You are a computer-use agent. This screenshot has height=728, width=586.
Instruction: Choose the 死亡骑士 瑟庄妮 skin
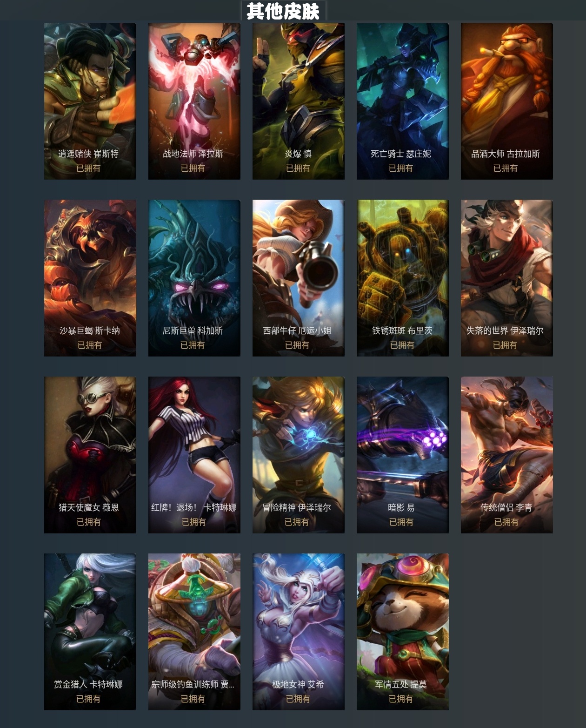[403, 101]
